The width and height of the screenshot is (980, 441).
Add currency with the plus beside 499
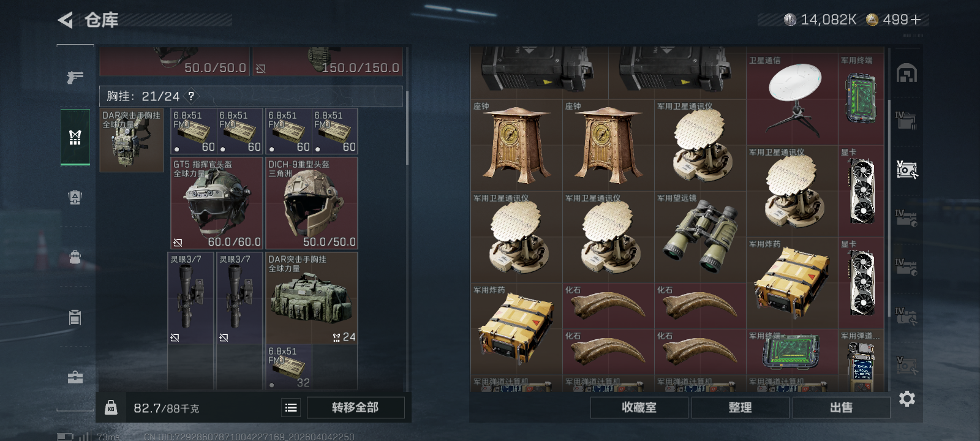coord(916,20)
